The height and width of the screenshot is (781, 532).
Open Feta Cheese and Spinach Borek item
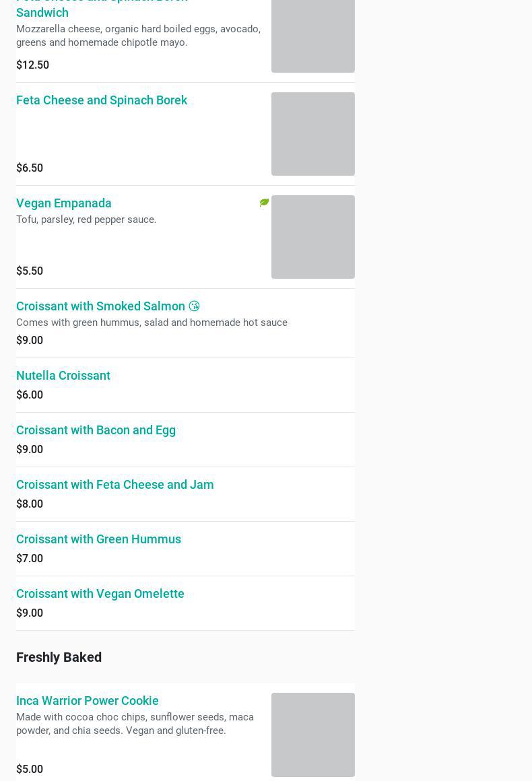click(x=102, y=100)
